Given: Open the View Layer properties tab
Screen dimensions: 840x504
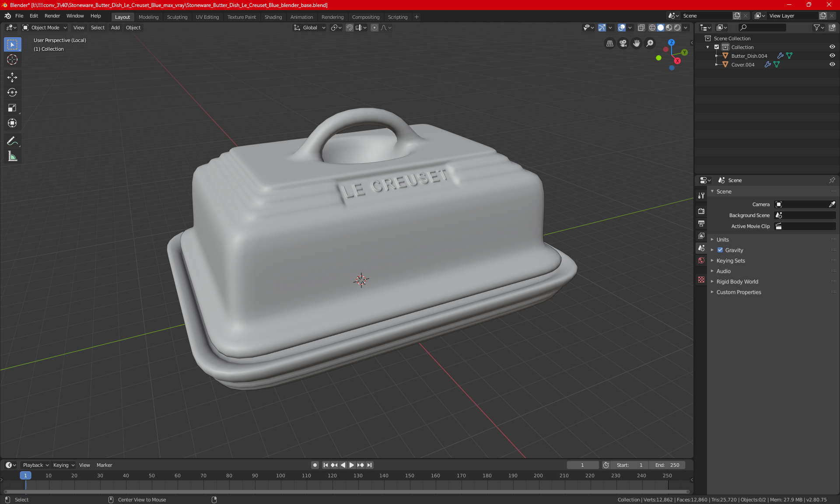Looking at the screenshot, I should click(701, 236).
